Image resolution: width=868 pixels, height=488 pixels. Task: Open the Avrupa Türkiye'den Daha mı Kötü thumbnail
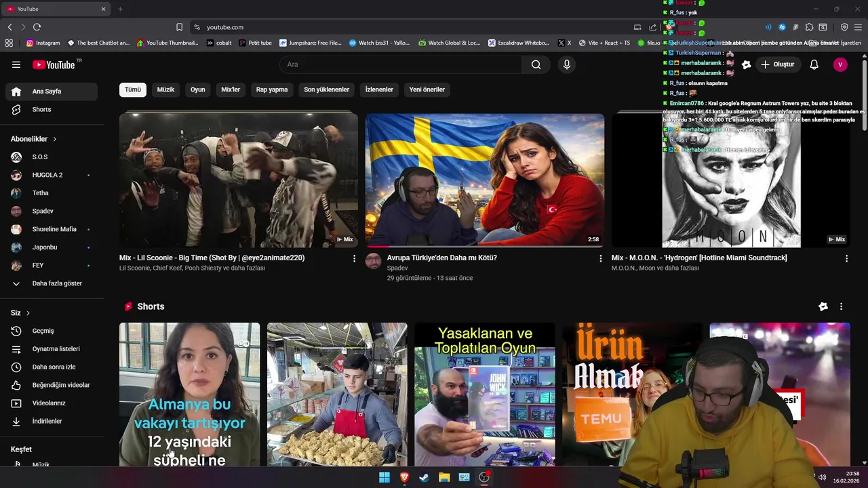(485, 180)
